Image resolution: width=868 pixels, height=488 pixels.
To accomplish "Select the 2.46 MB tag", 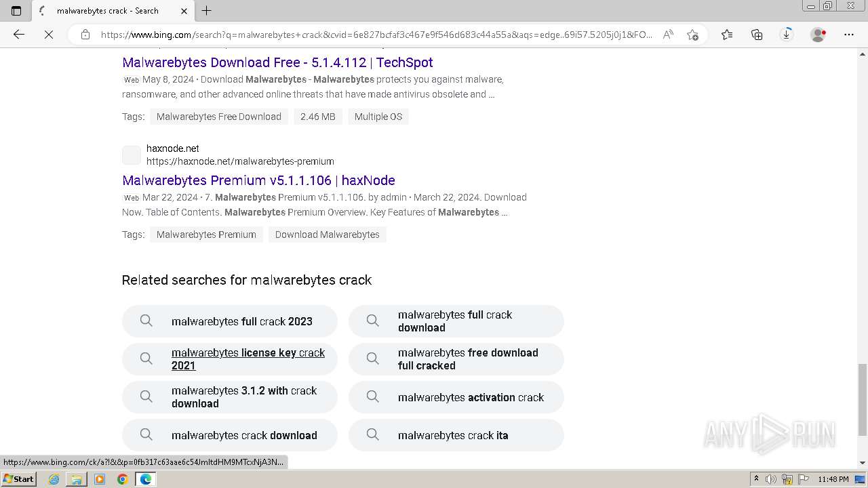I will [318, 117].
